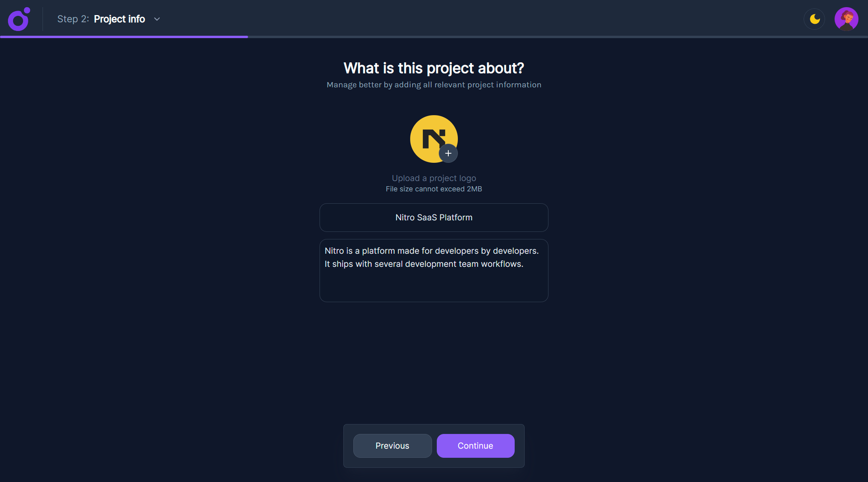The image size is (868, 482).
Task: Click the filled purple progress bar segment
Action: pyautogui.click(x=124, y=37)
